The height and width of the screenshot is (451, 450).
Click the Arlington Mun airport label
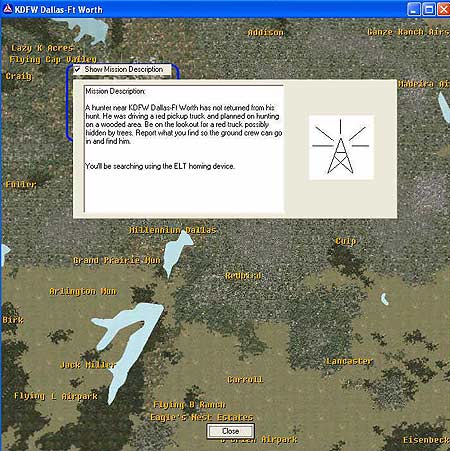coord(83,291)
